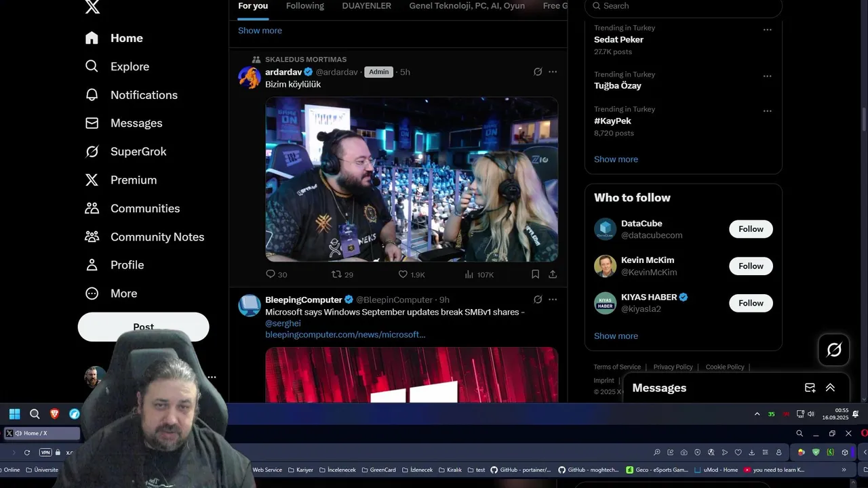Launch Brave browser from the taskbar
The image size is (868, 488).
tap(54, 414)
